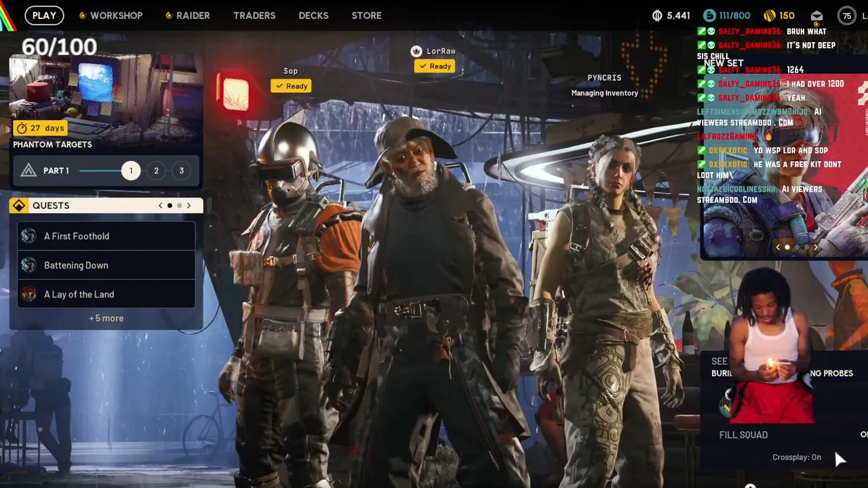Go to the TRADERS tab
Image resolution: width=868 pixels, height=488 pixels.
click(x=254, y=15)
